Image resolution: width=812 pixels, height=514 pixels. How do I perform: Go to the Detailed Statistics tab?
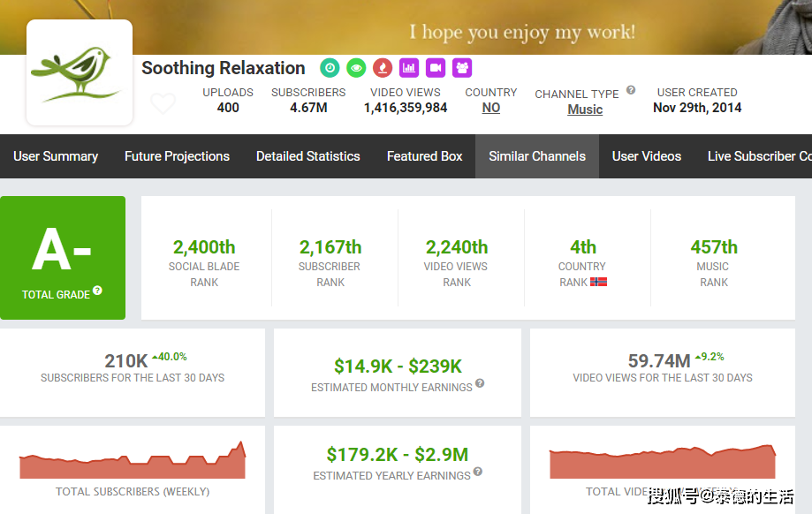tap(308, 156)
